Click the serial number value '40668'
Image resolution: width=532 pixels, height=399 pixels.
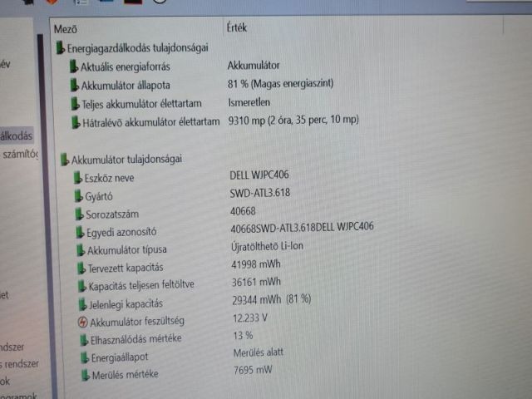pyautogui.click(x=243, y=211)
